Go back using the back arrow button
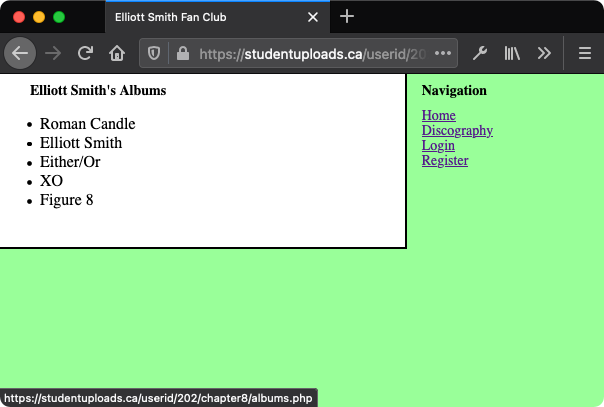The width and height of the screenshot is (604, 407). [20, 53]
